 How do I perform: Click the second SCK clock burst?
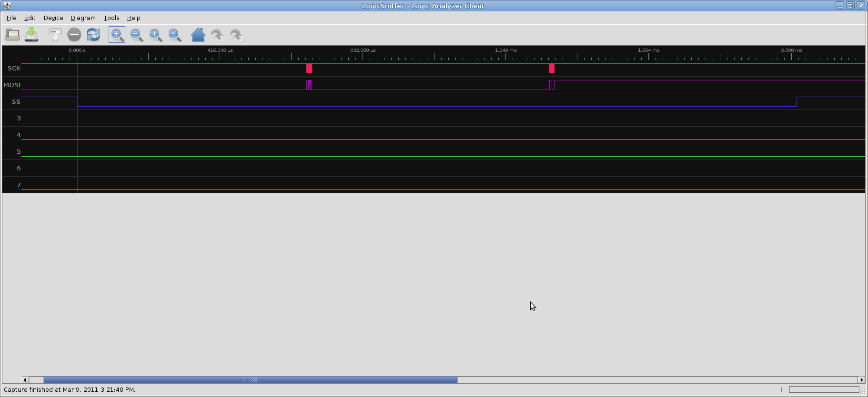click(552, 69)
